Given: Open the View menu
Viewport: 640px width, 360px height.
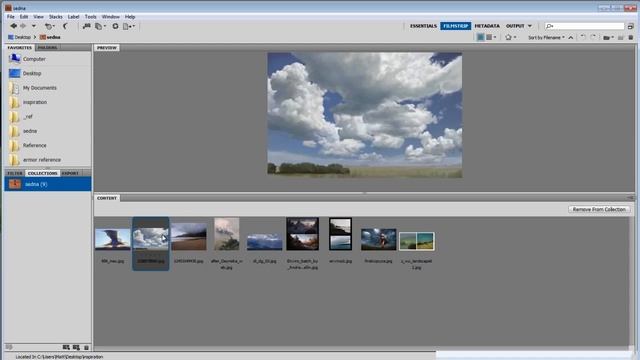Looking at the screenshot, I should point(38,17).
